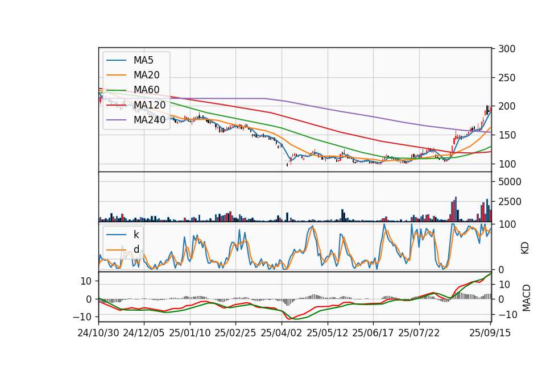Viewport: 546px width, 392px height.
Task: Click the MA120 red line swatch in legend
Action: click(x=116, y=105)
